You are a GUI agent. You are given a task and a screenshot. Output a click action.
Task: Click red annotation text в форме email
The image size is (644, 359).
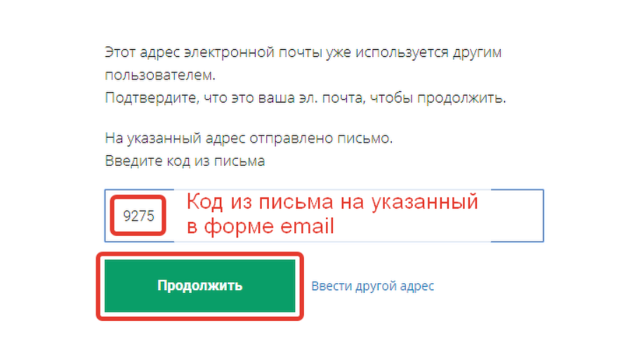point(261,226)
